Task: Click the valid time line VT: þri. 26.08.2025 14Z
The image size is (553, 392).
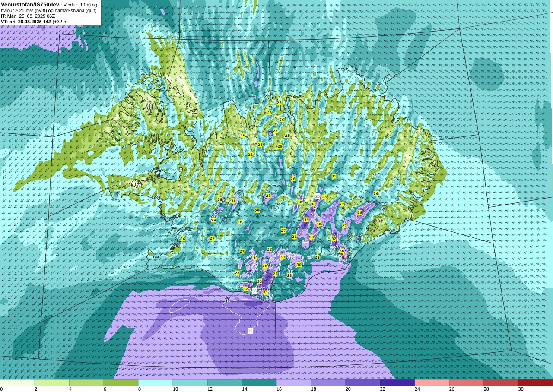Action: pos(26,21)
